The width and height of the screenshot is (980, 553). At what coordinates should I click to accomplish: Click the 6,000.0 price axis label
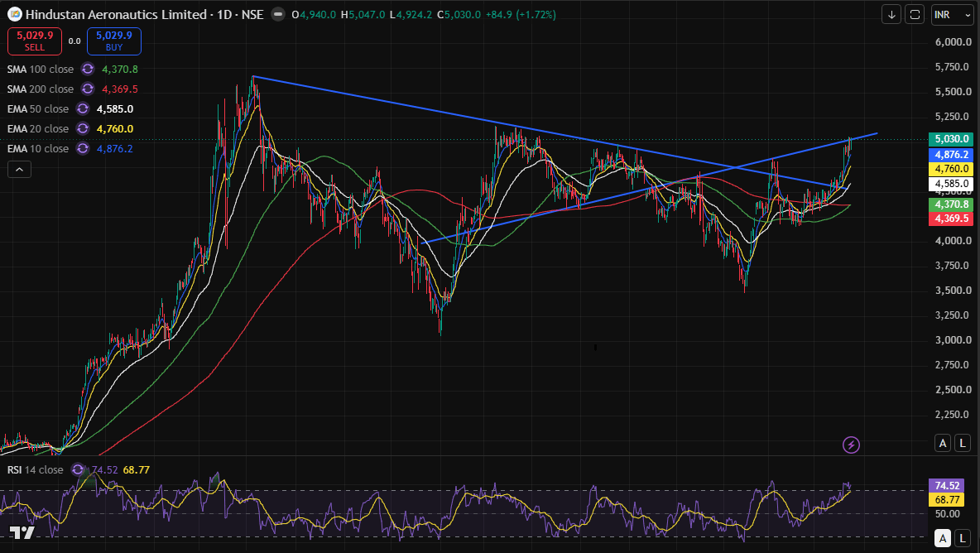click(x=954, y=42)
